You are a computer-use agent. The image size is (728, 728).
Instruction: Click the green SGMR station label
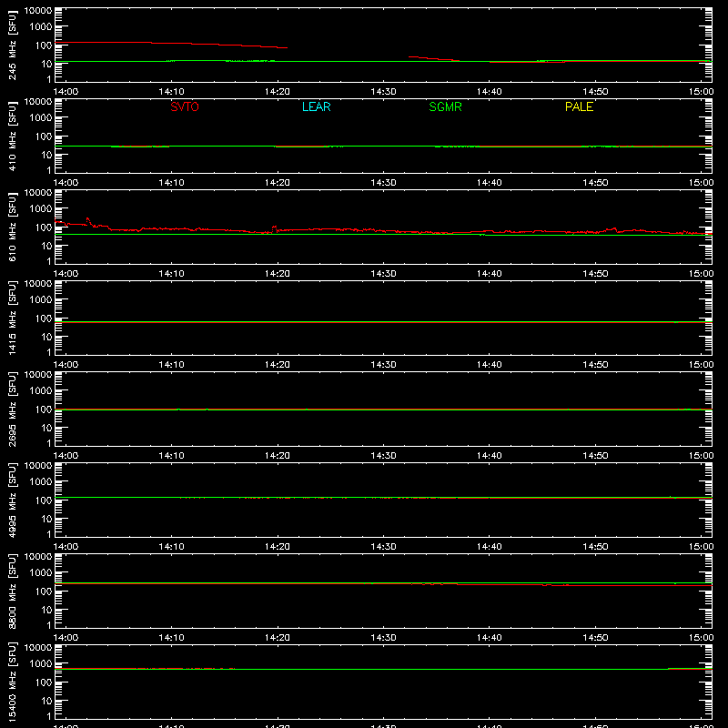pyautogui.click(x=445, y=106)
